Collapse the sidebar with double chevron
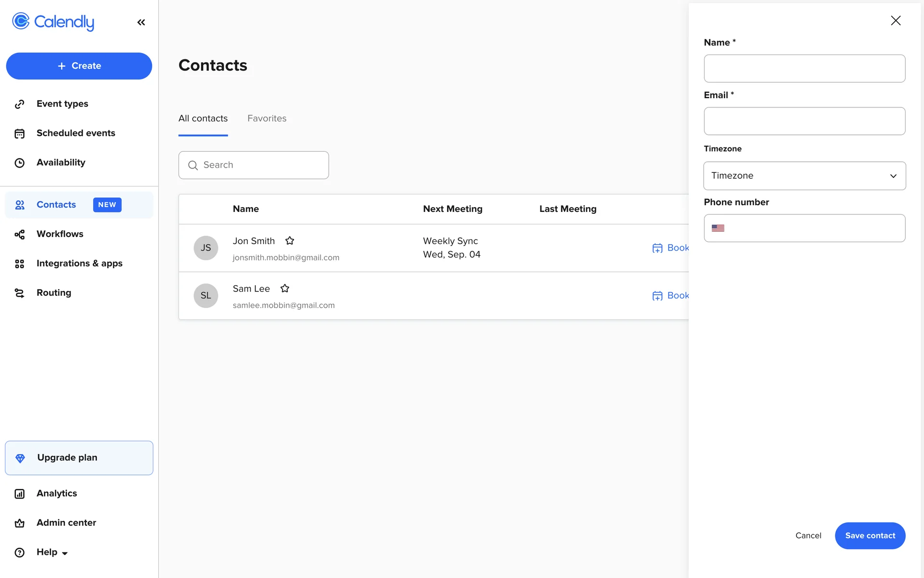The height and width of the screenshot is (578, 924). 141,22
